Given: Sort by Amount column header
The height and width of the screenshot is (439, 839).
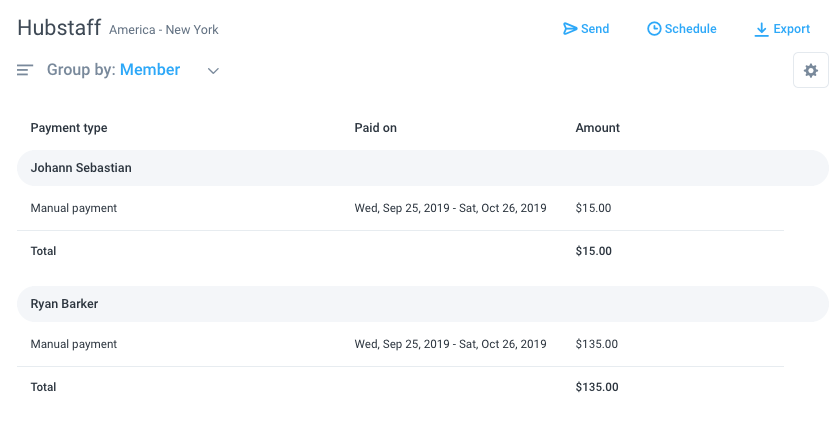Looking at the screenshot, I should pyautogui.click(x=598, y=128).
